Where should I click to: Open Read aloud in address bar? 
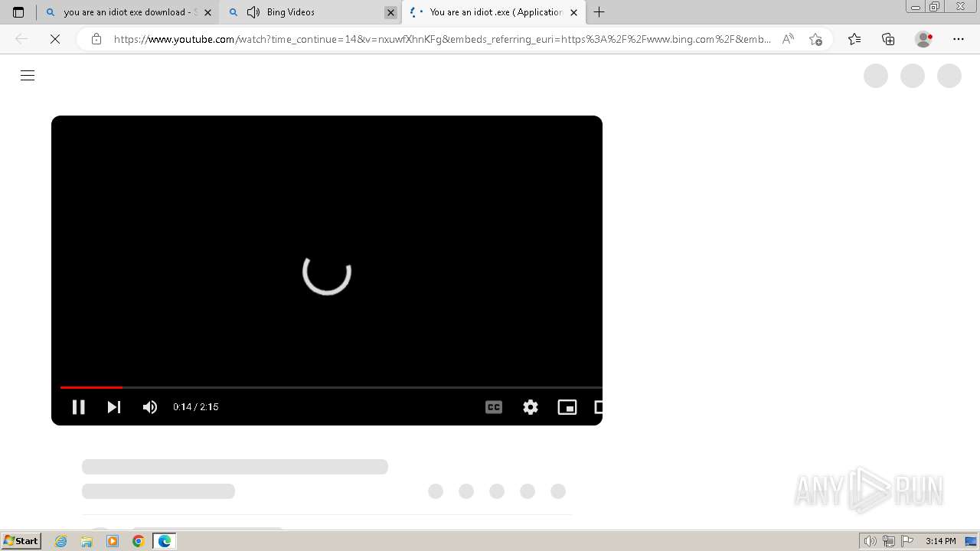788,39
